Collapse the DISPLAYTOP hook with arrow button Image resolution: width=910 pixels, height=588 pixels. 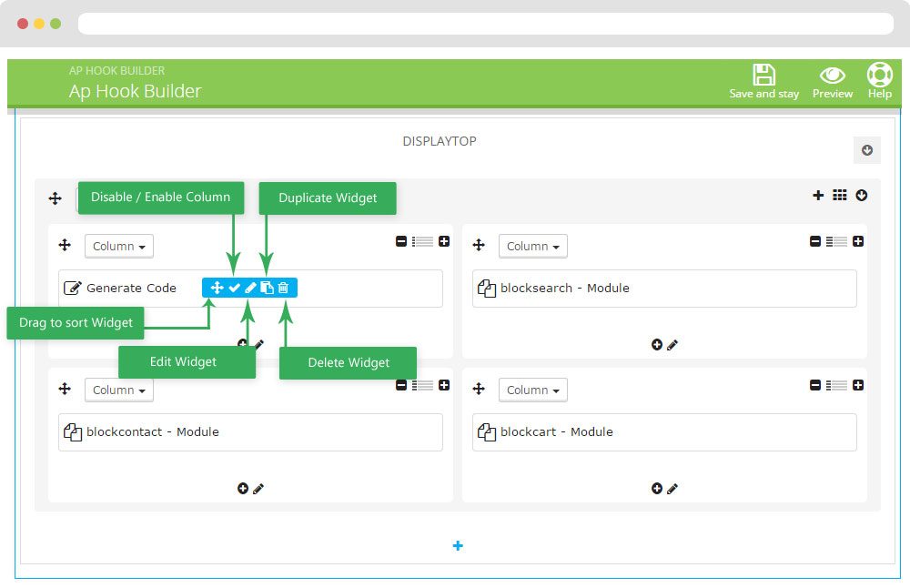click(866, 150)
